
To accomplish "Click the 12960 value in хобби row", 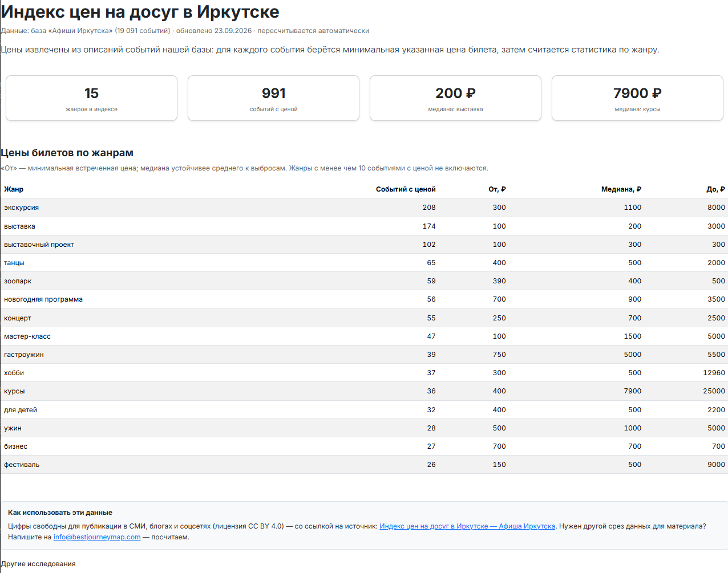I will tap(714, 373).
